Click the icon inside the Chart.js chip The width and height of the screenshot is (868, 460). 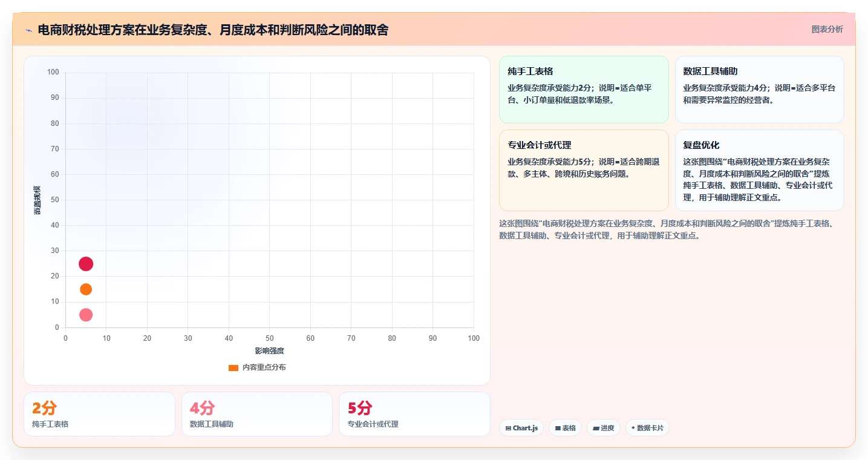508,428
